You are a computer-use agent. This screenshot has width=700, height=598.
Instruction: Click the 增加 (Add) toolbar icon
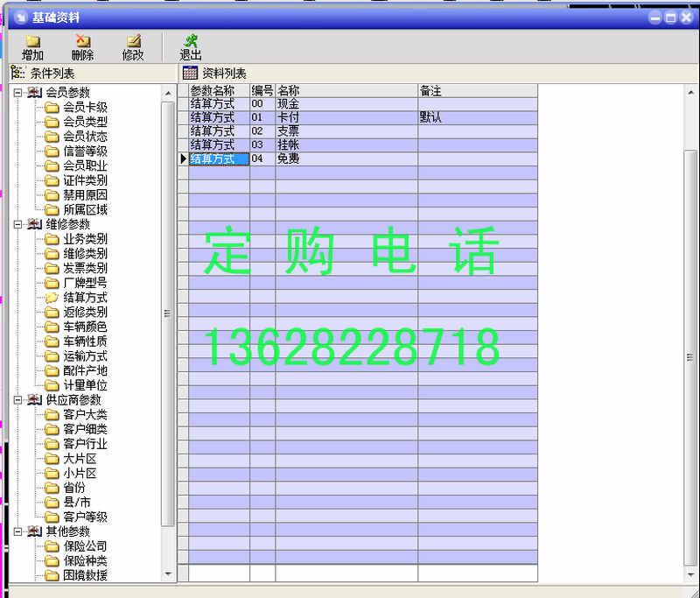point(33,41)
